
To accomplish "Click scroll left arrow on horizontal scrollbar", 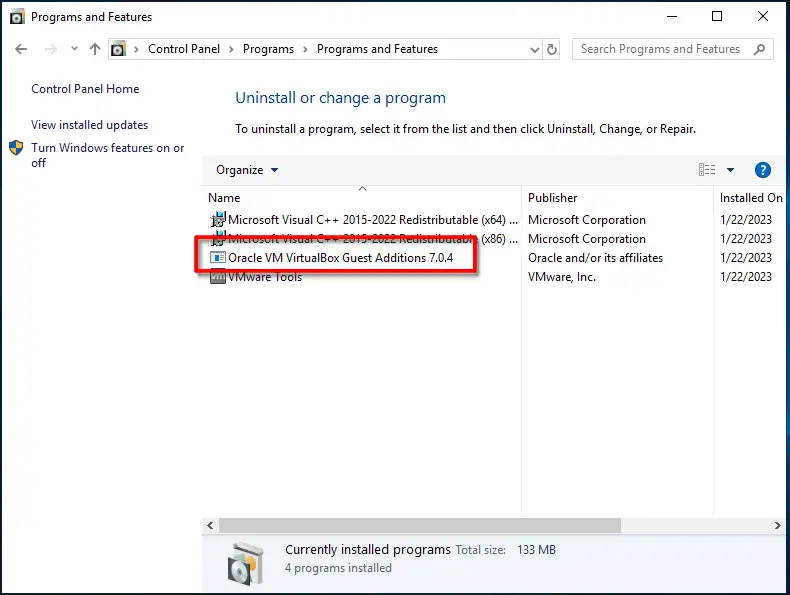I will (x=210, y=525).
